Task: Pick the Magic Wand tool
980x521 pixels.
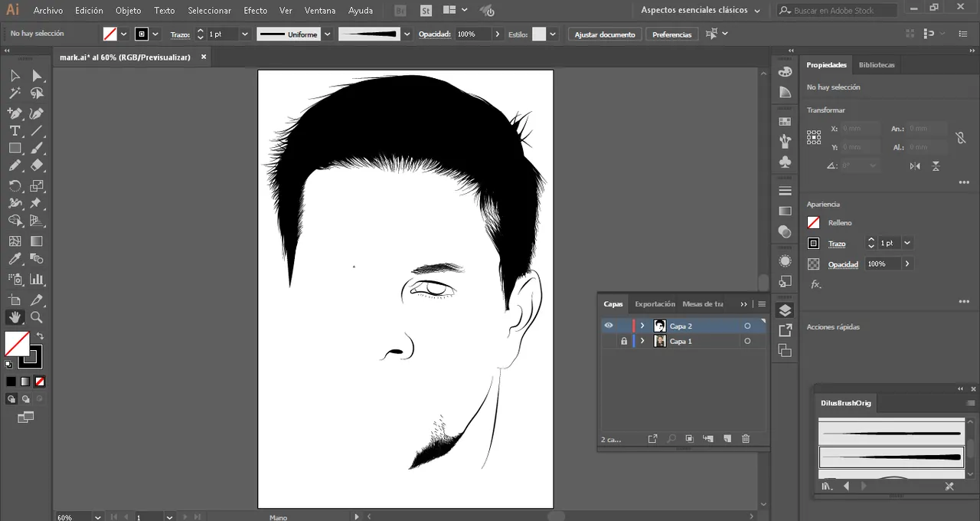Action: click(x=15, y=93)
